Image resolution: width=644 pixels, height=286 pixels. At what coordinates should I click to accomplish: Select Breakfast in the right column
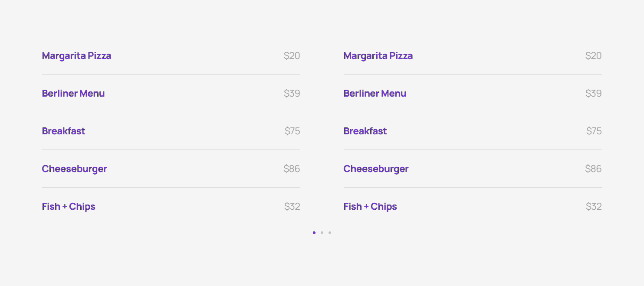point(365,131)
